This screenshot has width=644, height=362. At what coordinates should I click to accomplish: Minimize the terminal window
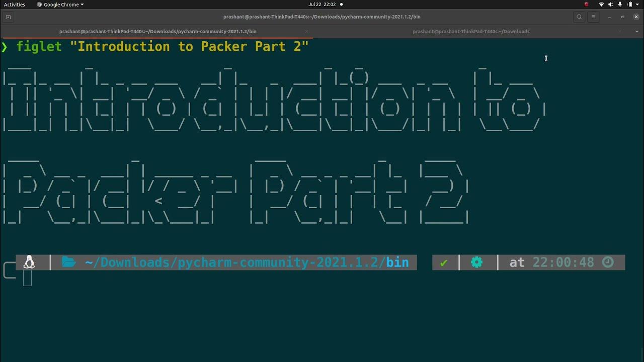tap(609, 17)
